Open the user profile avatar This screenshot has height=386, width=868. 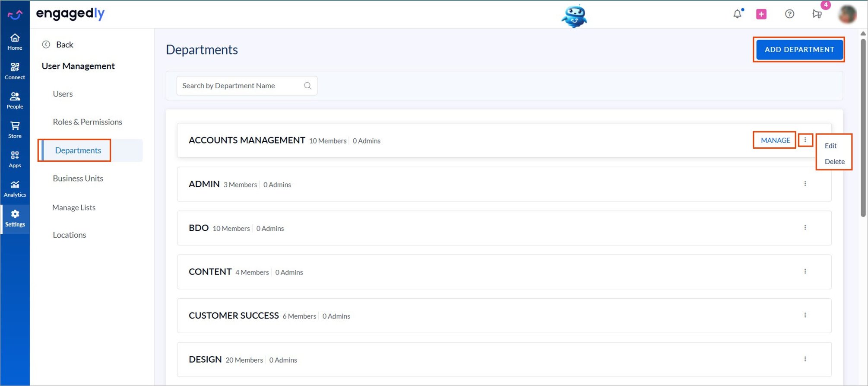click(847, 15)
